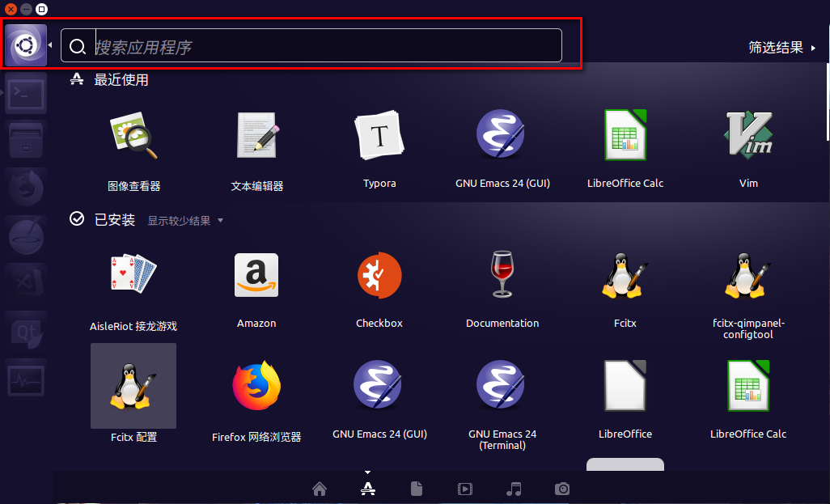Open fcitx-qimpanel-configtool
The height and width of the screenshot is (504, 830).
point(748,275)
